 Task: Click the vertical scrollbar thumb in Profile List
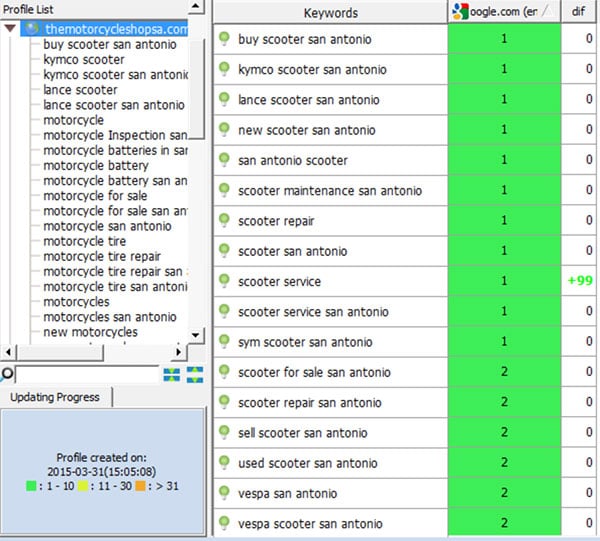197,89
